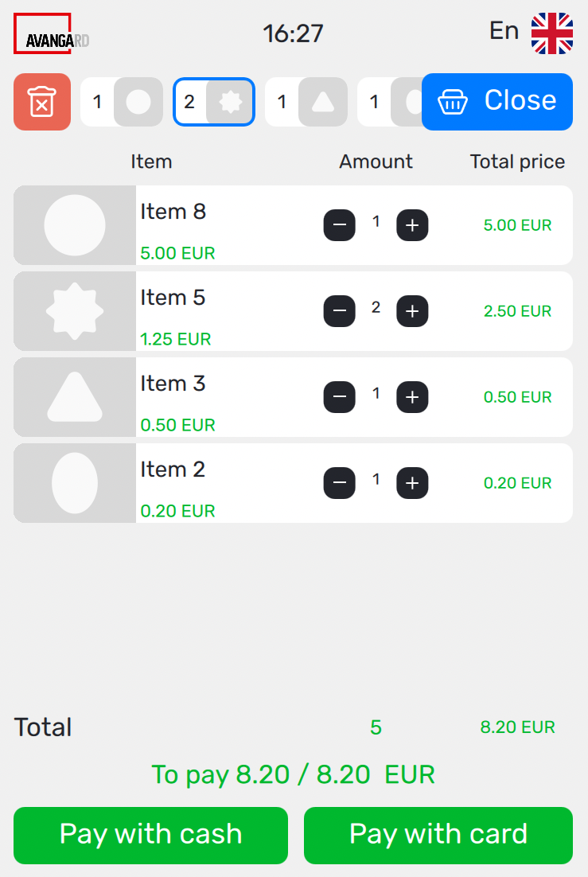
Task: Select the star-shaped item chip with quantity 2
Action: 214,102
